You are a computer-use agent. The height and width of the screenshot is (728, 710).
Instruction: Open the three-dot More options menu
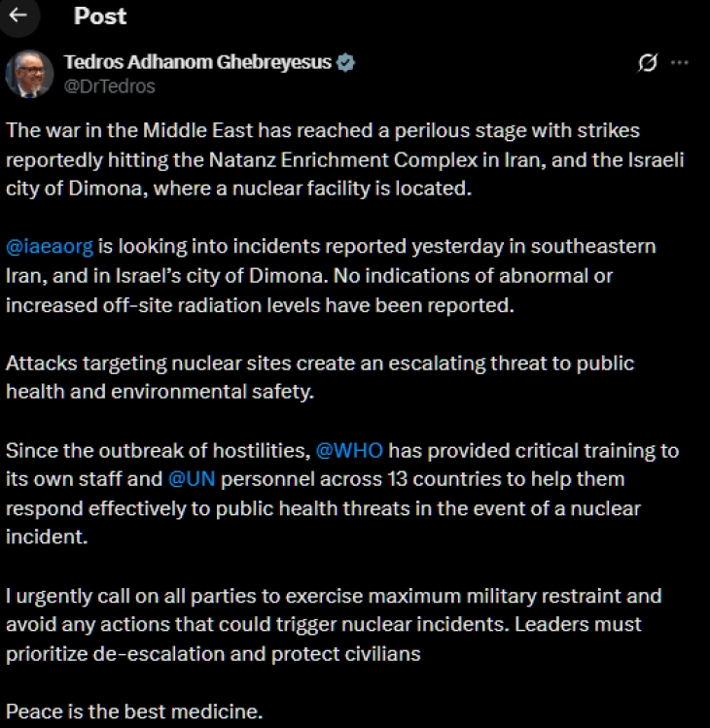[x=680, y=63]
